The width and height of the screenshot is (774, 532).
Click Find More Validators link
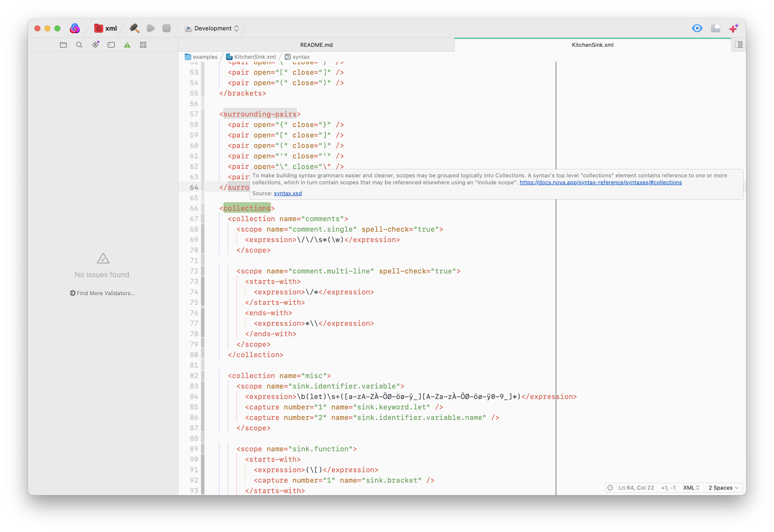click(x=102, y=293)
